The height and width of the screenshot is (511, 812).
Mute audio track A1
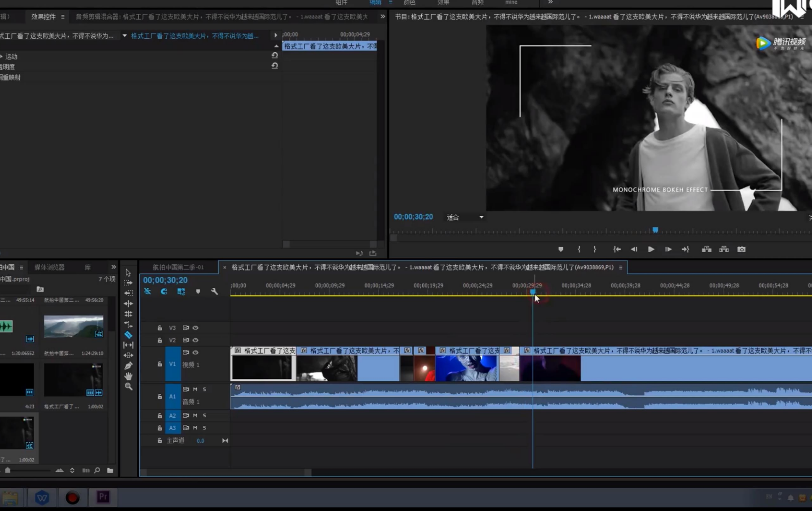195,389
